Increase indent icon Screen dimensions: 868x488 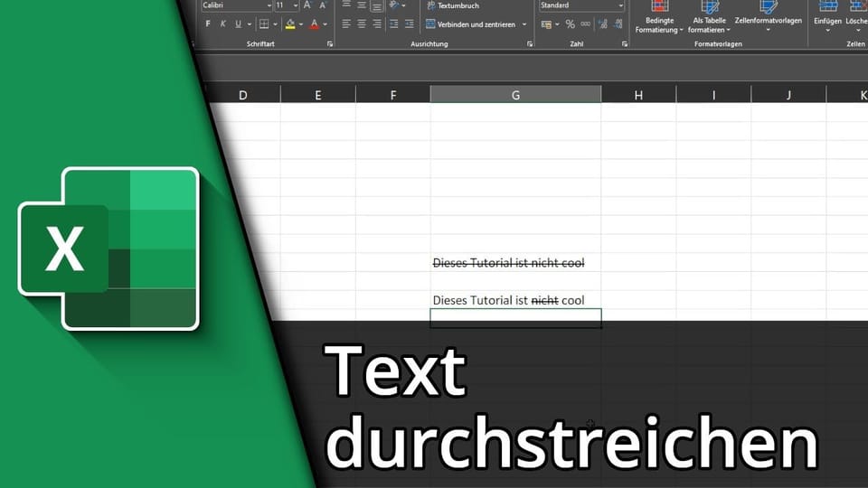[409, 24]
